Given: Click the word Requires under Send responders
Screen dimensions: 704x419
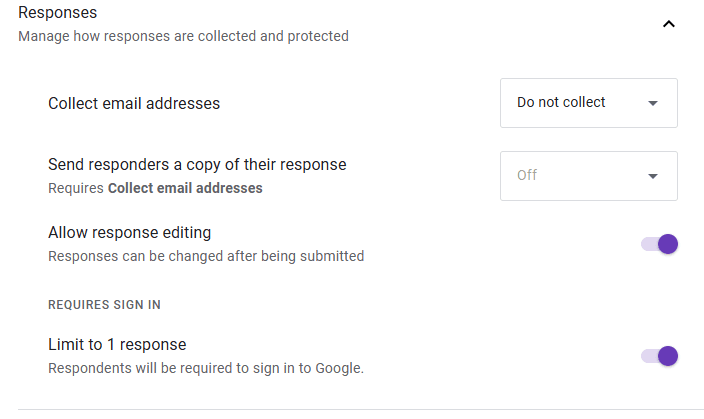Looking at the screenshot, I should tap(76, 188).
